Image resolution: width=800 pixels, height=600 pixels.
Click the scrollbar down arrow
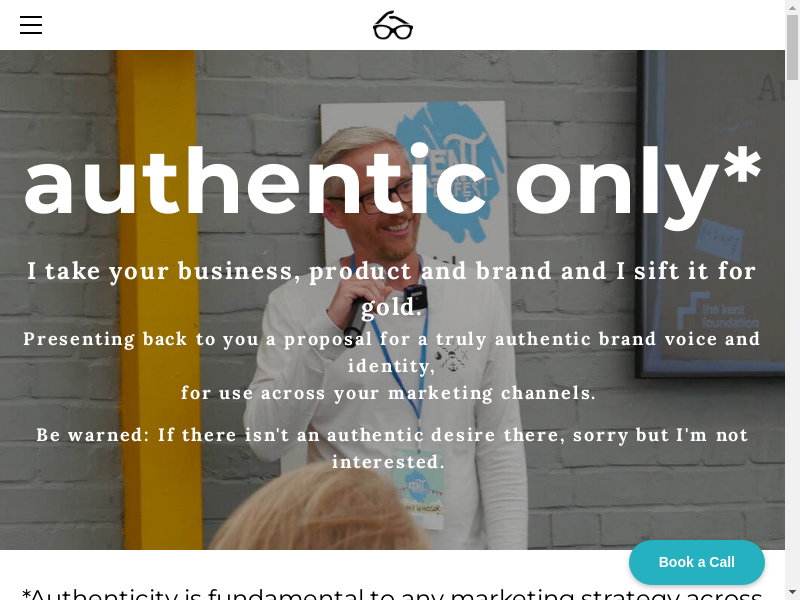point(792,592)
